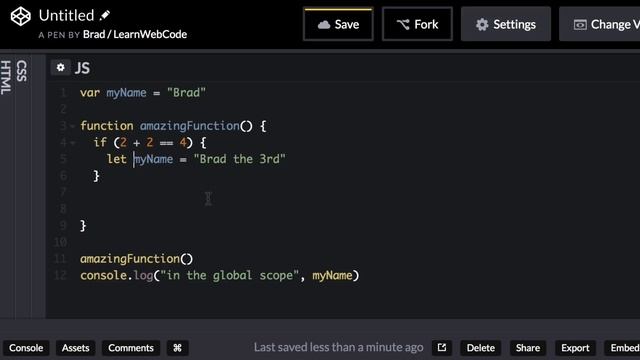Click the JS editor title
This screenshot has width=640, height=360.
tap(82, 68)
